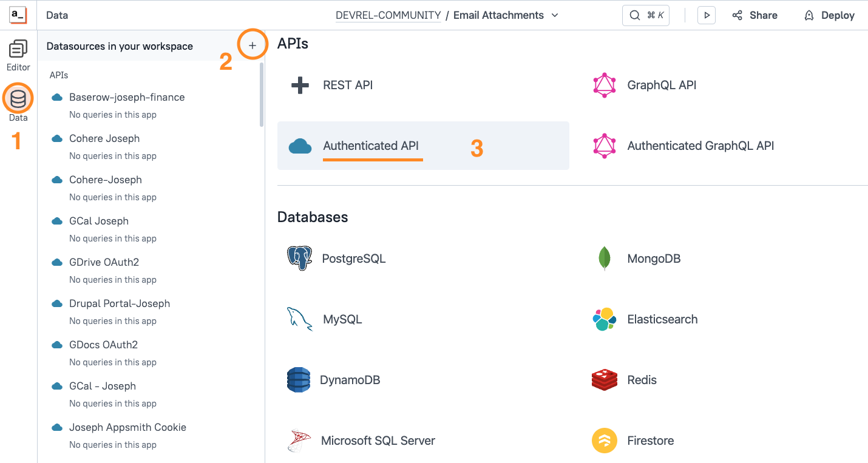Click the MySQL dolphin icon
The height and width of the screenshot is (463, 868).
tap(299, 319)
